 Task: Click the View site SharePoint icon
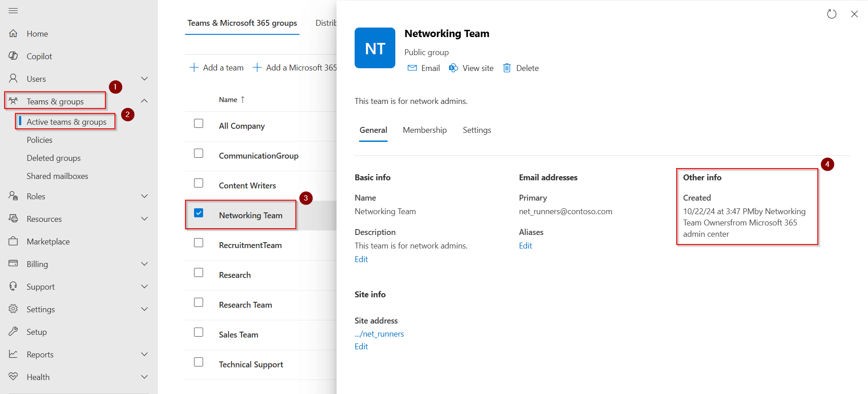point(453,68)
